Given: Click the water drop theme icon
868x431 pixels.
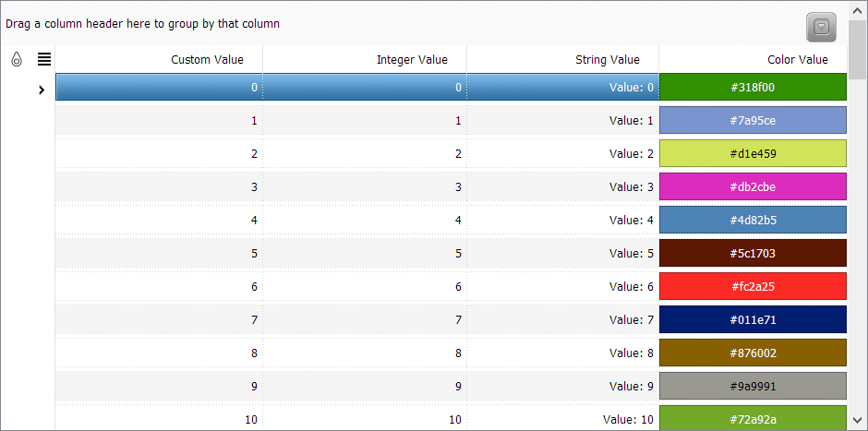Looking at the screenshot, I should click(17, 59).
